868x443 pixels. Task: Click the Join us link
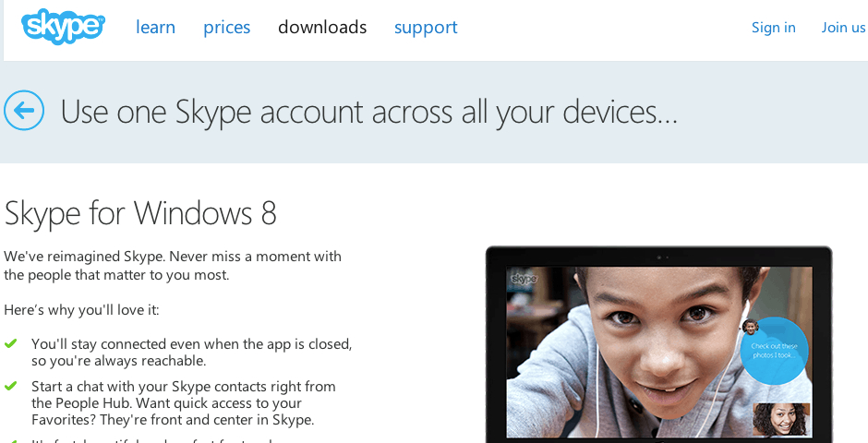click(844, 27)
